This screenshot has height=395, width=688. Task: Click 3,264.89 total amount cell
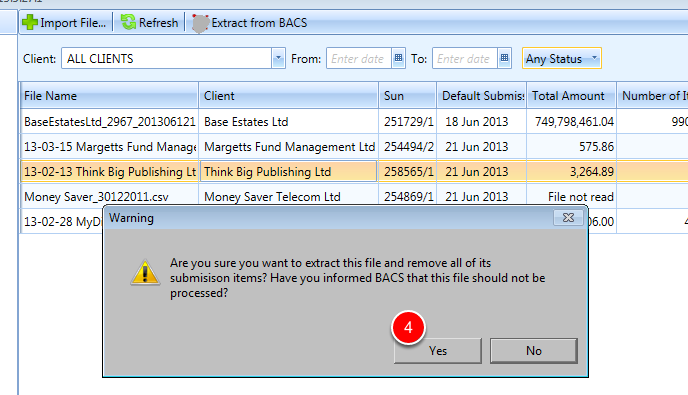coord(572,172)
